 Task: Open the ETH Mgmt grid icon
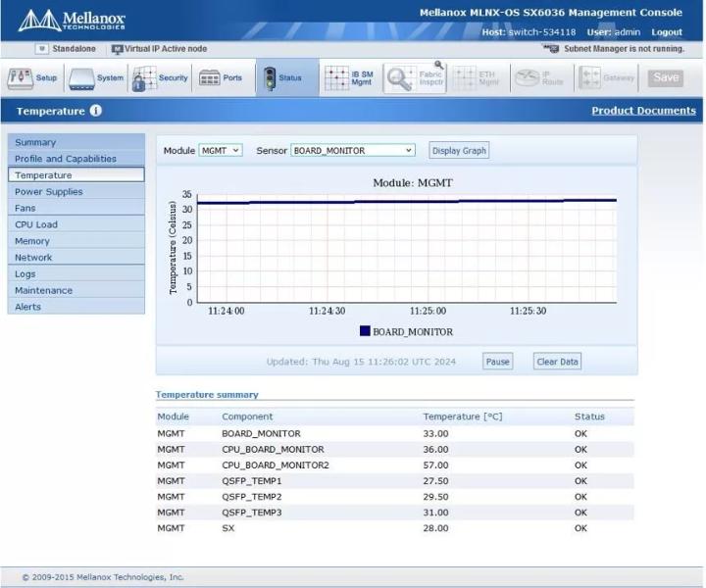[464, 78]
